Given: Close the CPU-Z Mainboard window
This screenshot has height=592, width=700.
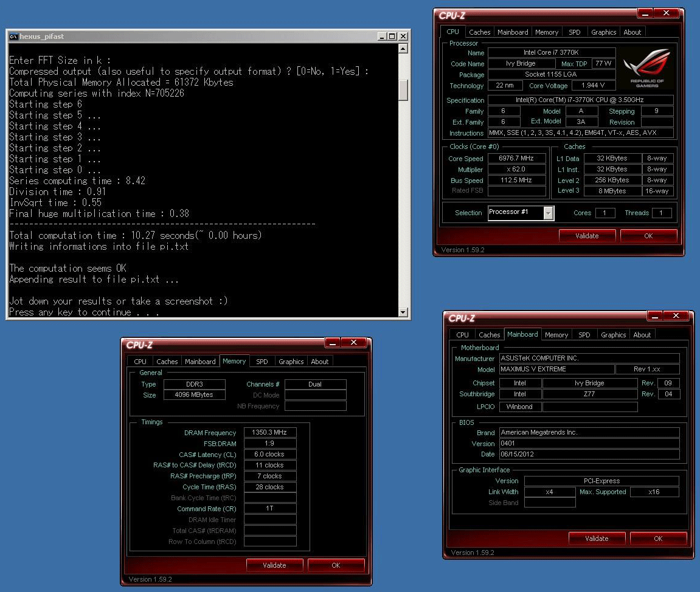Looking at the screenshot, I should pyautogui.click(x=676, y=316).
